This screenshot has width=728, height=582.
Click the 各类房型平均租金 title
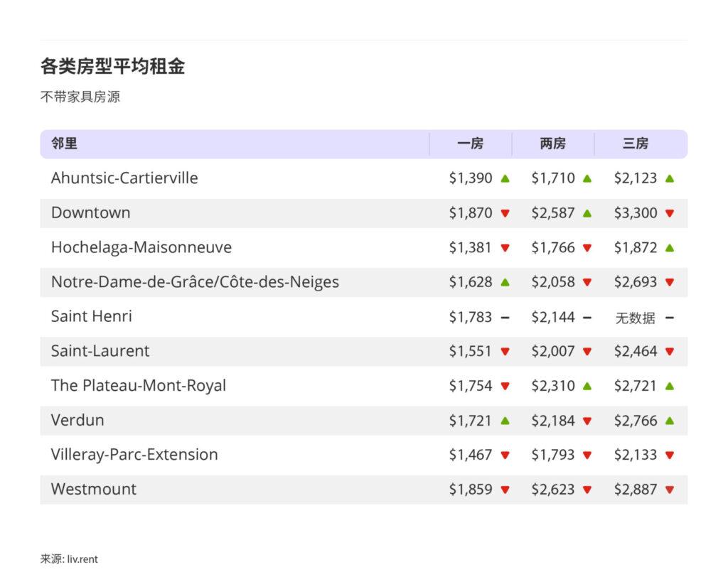(113, 66)
